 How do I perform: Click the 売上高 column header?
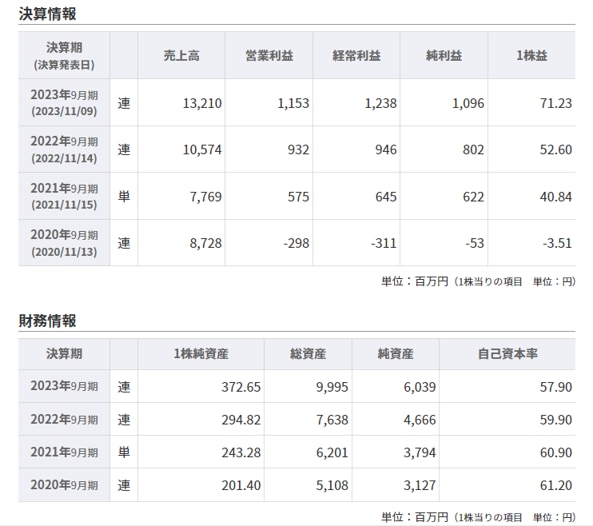click(181, 56)
